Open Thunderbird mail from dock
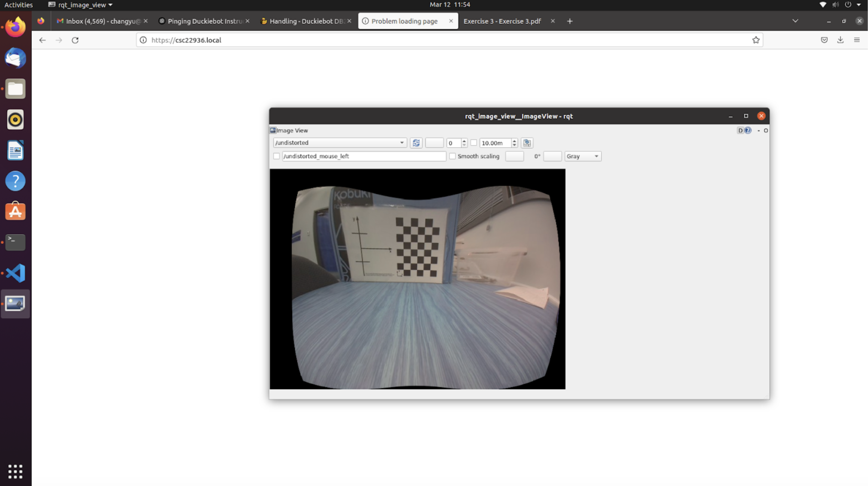868x486 pixels. point(15,58)
